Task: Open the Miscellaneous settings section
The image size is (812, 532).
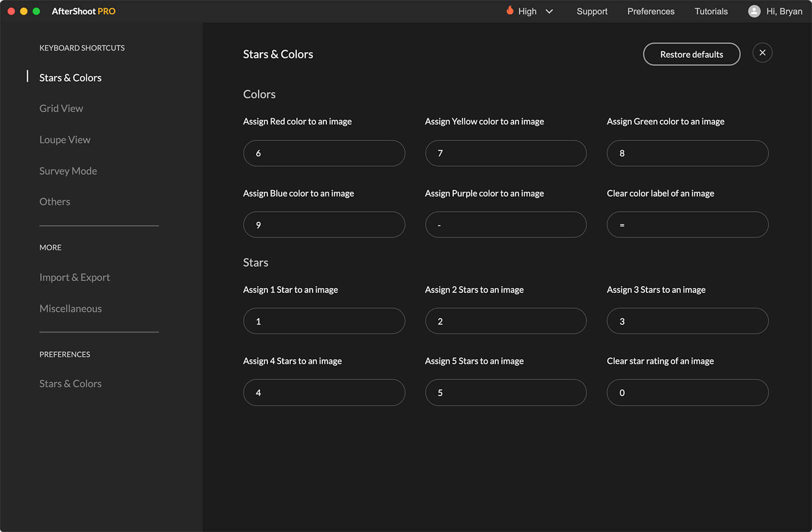Action: [71, 309]
